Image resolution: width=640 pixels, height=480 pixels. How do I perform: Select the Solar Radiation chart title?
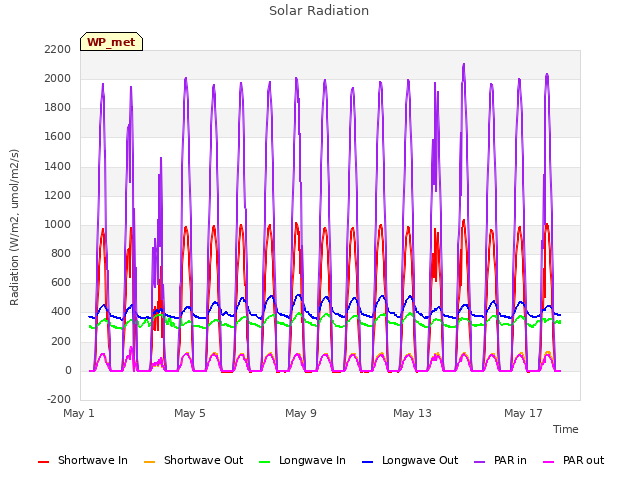point(319,11)
